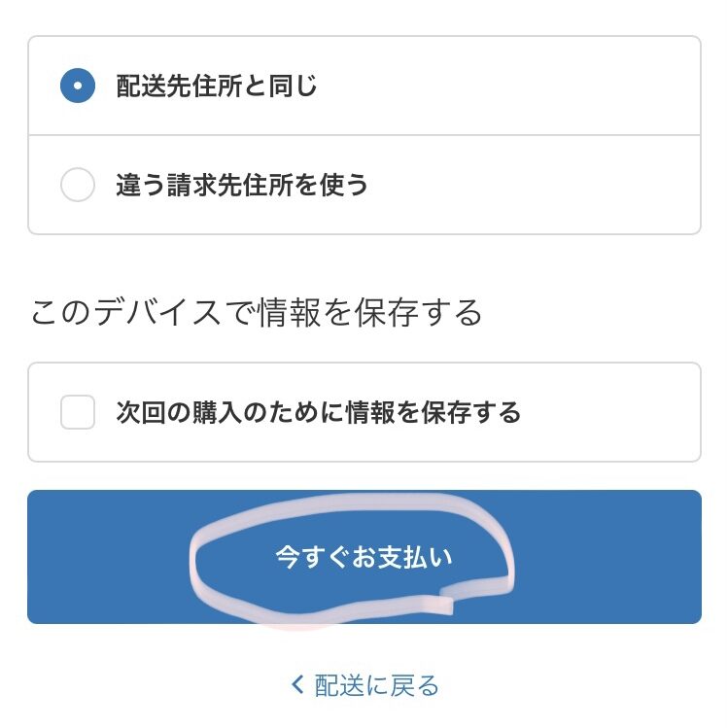Click empty space in 違う請求先住所を使う row
Image resolution: width=728 pixels, height=728 pixels.
[x=534, y=185]
